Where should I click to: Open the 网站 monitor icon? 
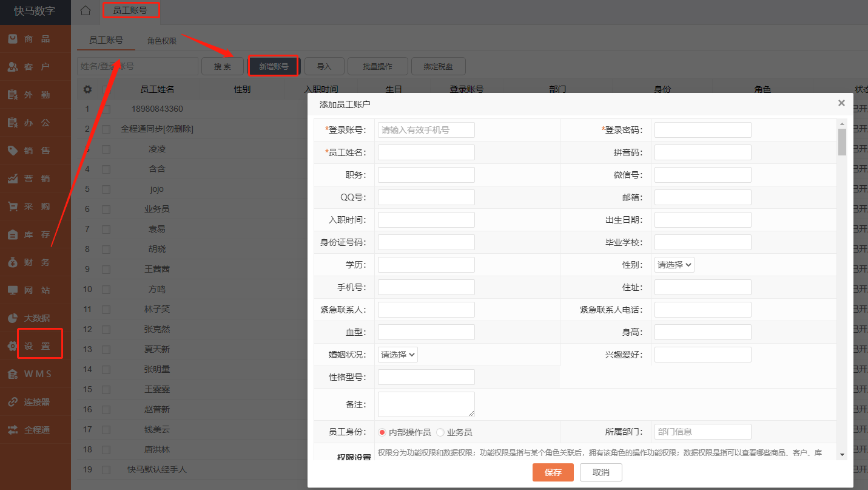[x=12, y=290]
